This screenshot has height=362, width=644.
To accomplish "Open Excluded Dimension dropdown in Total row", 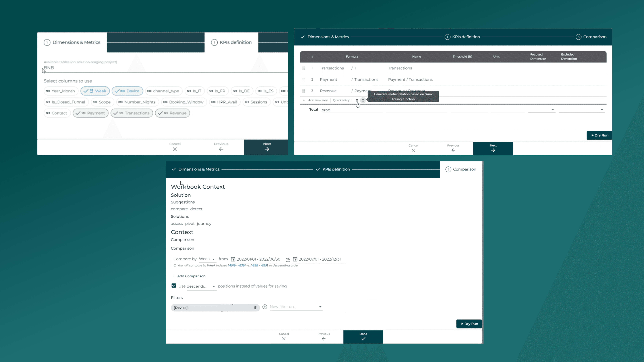I will (582, 110).
